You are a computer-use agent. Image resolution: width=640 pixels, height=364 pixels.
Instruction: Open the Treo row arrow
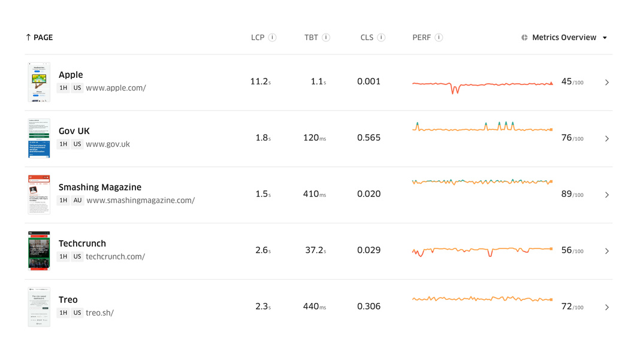[606, 308]
